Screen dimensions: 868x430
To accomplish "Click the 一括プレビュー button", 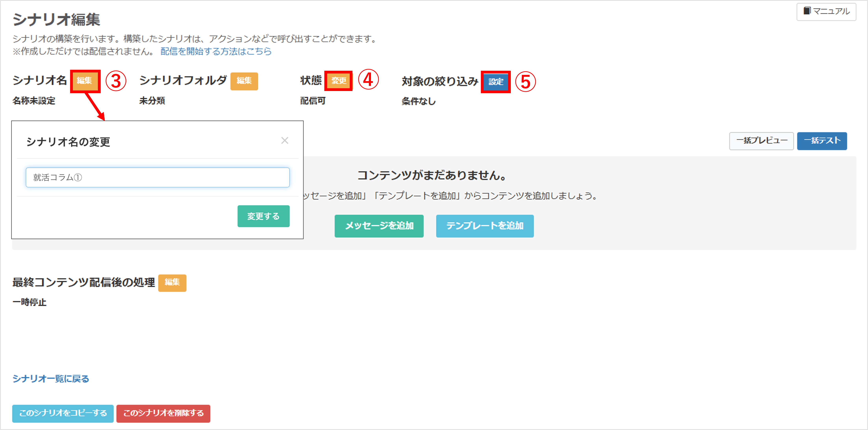I will pos(761,141).
